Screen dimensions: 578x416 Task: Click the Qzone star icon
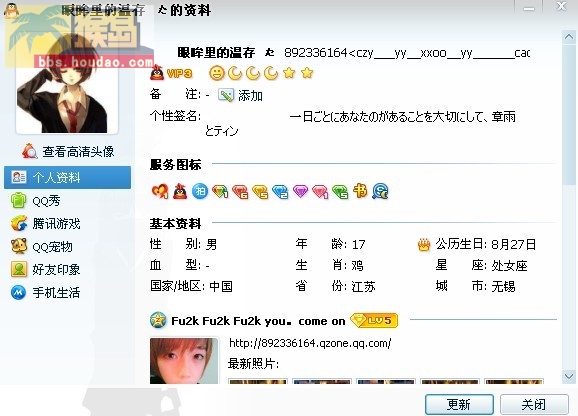[x=158, y=320]
